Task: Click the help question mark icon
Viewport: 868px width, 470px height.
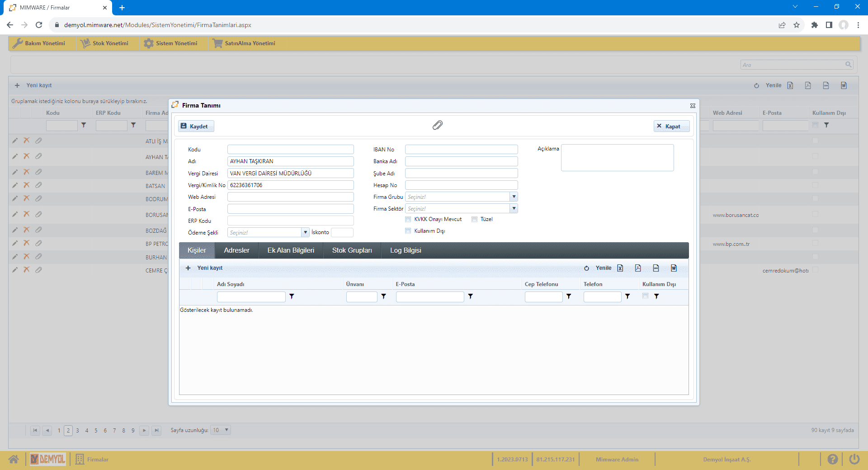Action: tap(832, 459)
